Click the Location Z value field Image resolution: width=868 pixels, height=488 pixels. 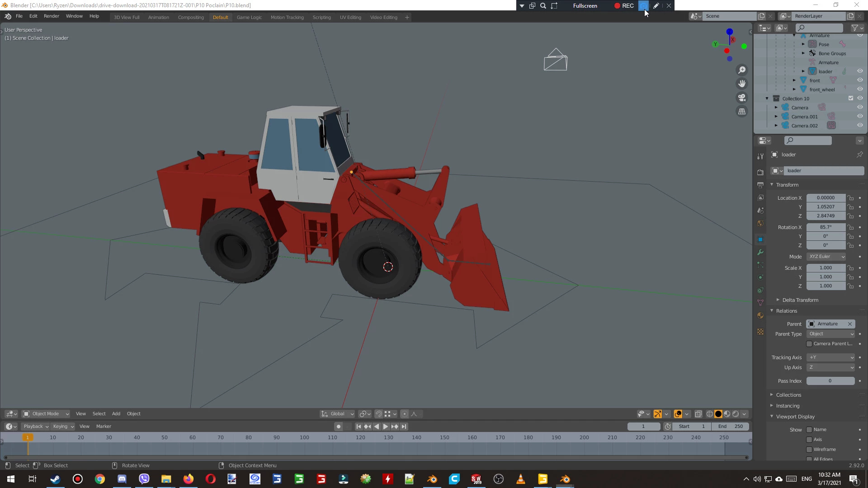point(826,216)
